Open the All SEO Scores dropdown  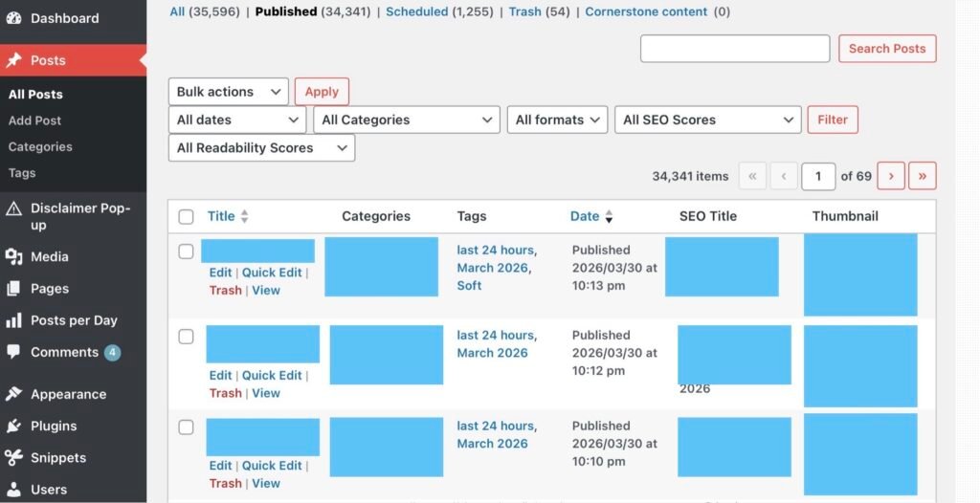[x=707, y=120]
